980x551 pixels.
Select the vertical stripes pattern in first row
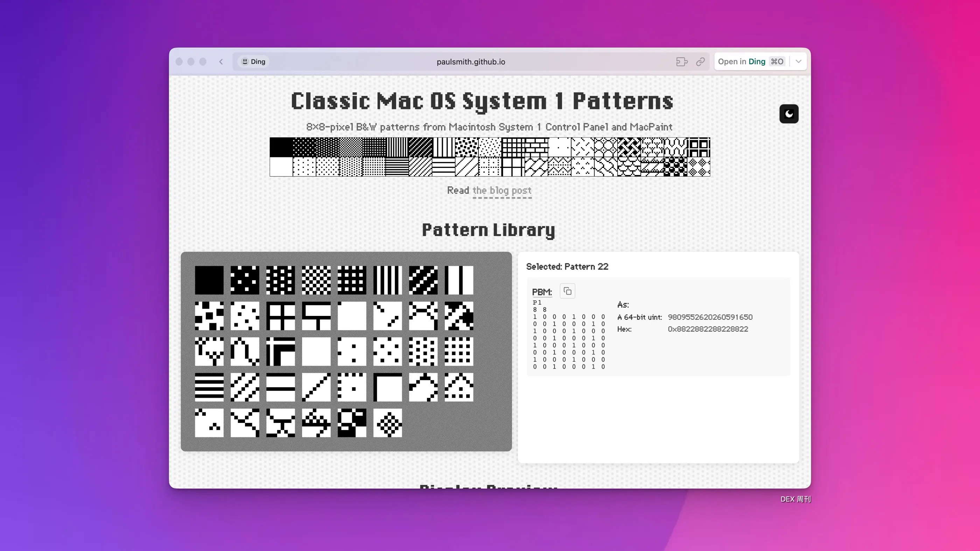coord(387,280)
